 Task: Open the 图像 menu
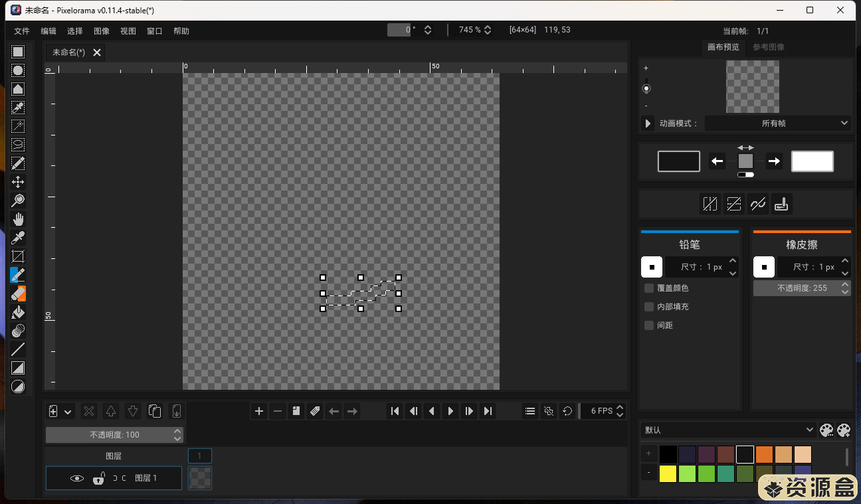click(x=102, y=31)
